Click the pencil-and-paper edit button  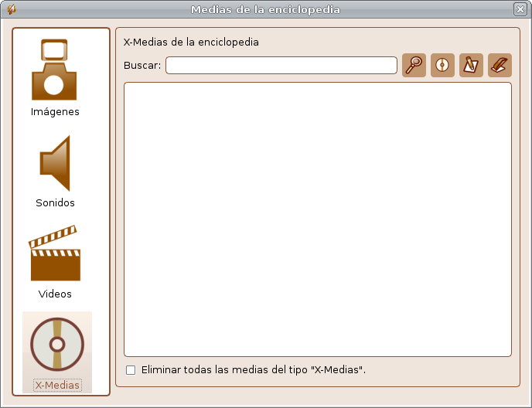point(471,66)
